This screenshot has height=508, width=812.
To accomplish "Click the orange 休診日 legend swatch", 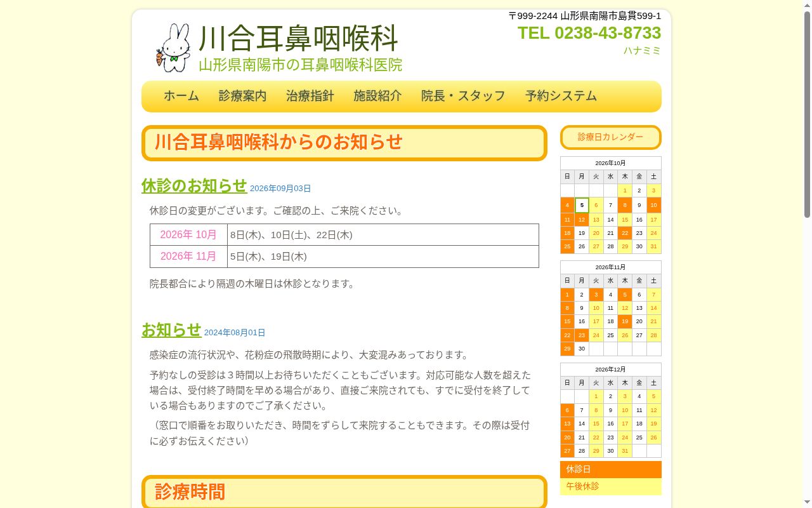I will pyautogui.click(x=611, y=469).
